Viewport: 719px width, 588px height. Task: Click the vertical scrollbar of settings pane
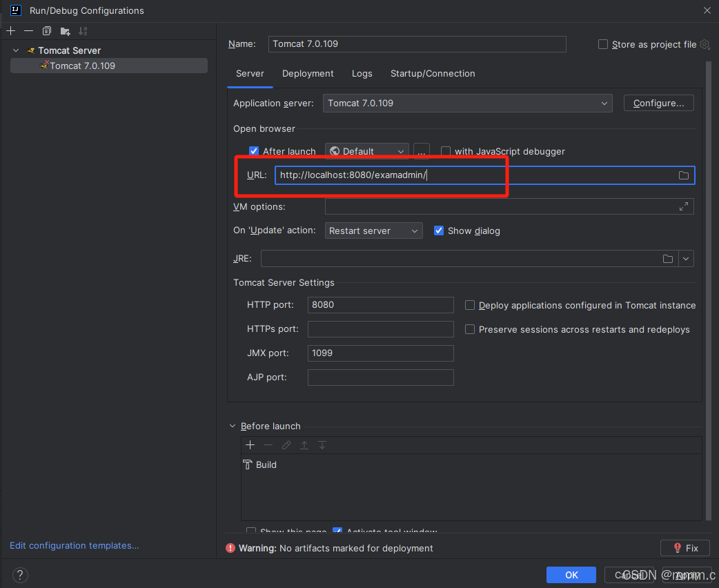point(709,292)
